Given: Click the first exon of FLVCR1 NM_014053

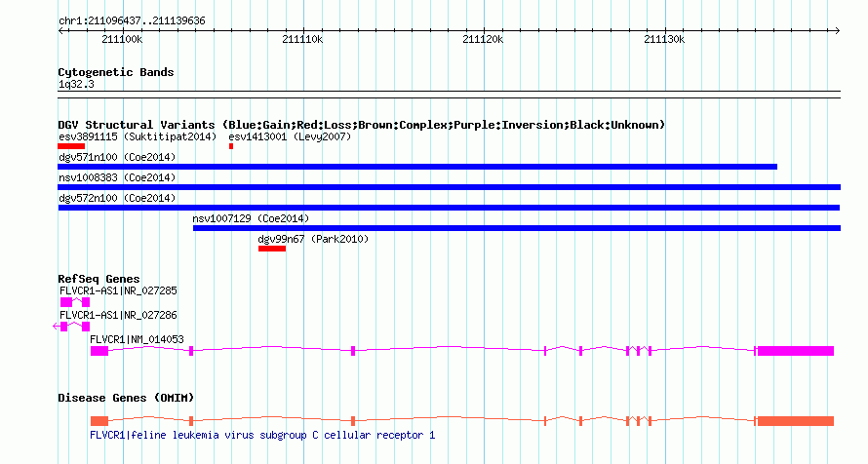Looking at the screenshot, I should tap(99, 351).
